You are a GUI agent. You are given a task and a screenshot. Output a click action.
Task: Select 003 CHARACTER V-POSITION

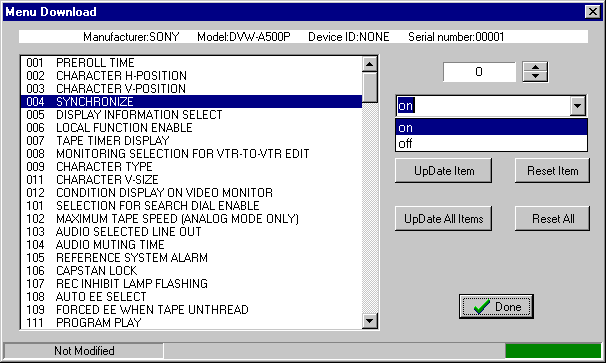tap(191, 89)
